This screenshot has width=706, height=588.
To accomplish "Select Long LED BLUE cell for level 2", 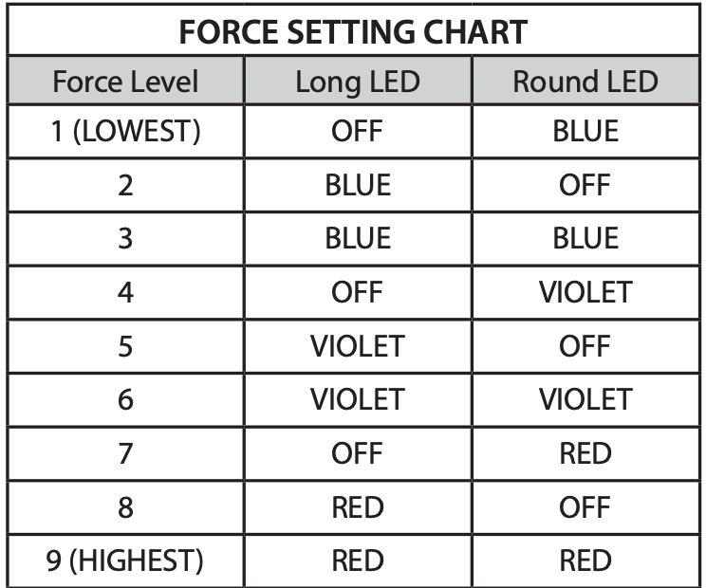I will pyautogui.click(x=357, y=184).
